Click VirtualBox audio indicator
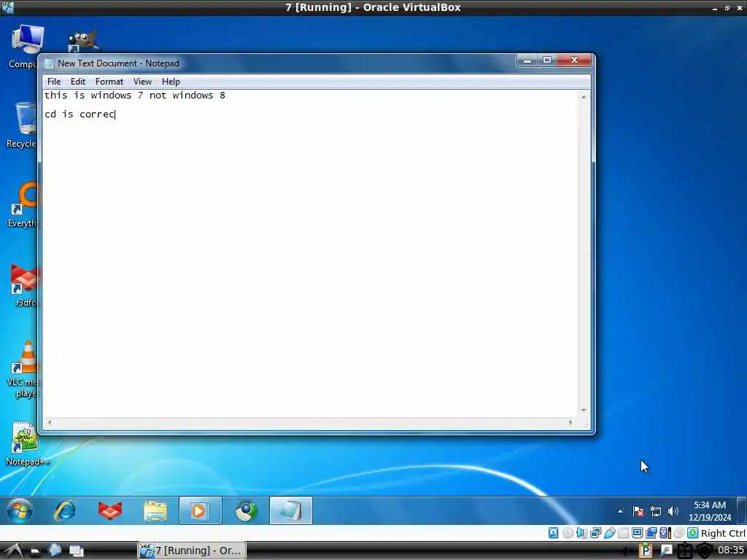747x560 pixels. (x=581, y=533)
